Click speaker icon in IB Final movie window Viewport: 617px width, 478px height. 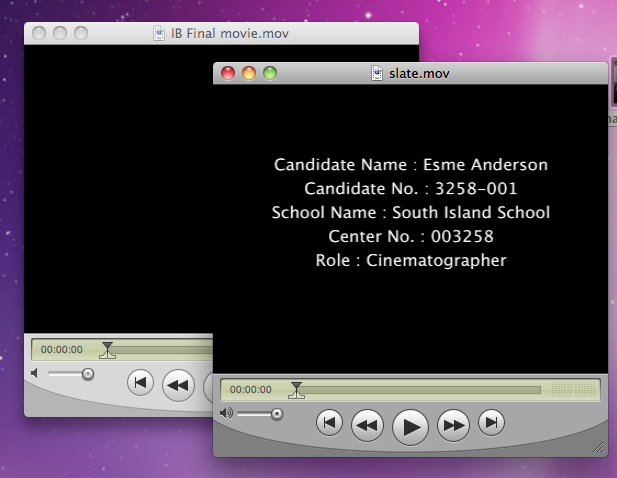35,373
